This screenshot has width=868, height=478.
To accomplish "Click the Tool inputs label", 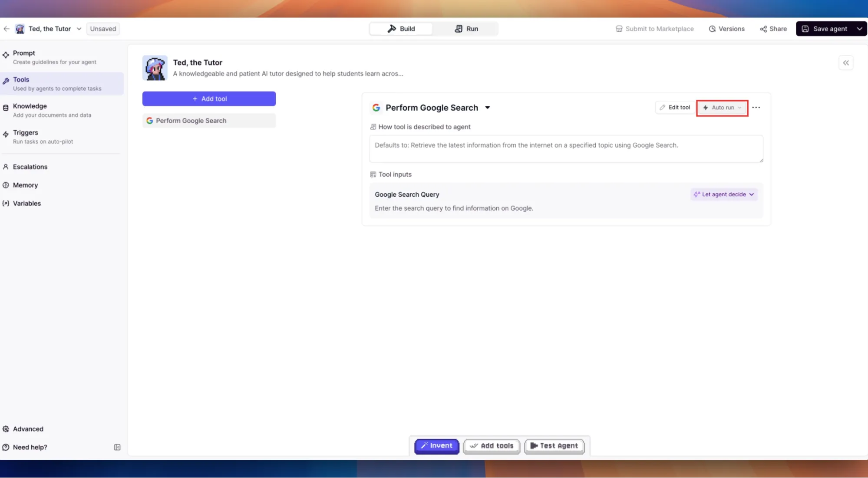I will 395,175.
